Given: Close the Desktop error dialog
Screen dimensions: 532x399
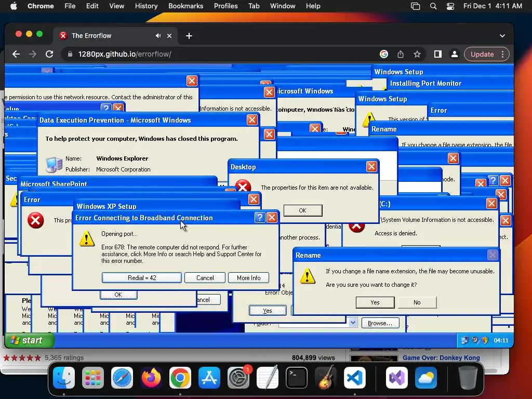Looking at the screenshot, I should [x=371, y=167].
